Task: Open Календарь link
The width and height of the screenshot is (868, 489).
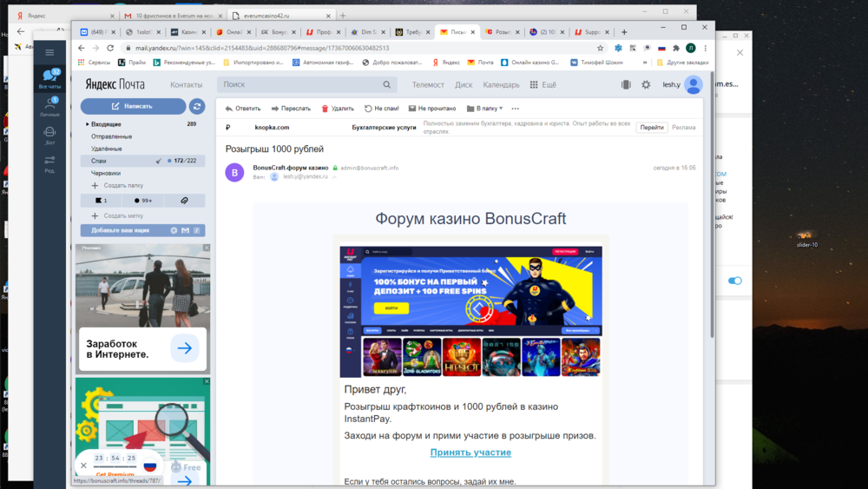Action: coord(501,85)
